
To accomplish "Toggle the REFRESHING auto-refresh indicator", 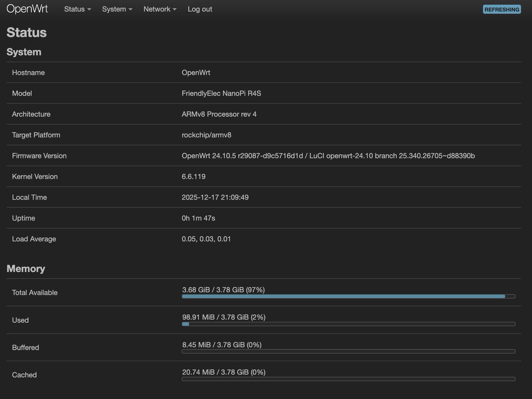I will pyautogui.click(x=501, y=9).
